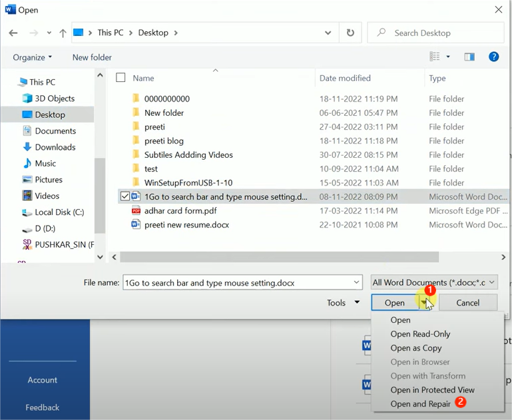Open the 3D Objects folder in sidebar
Image resolution: width=512 pixels, height=420 pixels.
coord(54,99)
